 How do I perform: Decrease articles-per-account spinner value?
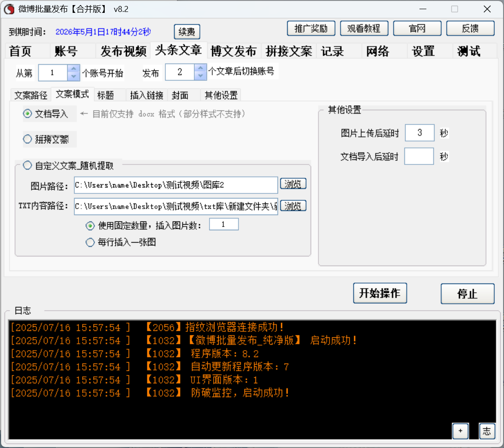(x=200, y=75)
